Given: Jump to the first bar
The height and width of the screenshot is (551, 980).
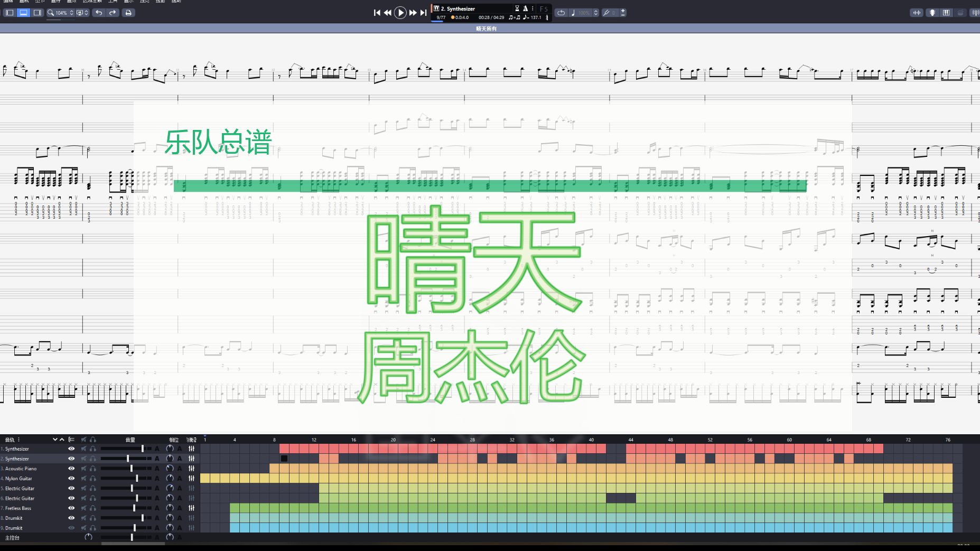Looking at the screenshot, I should pos(377,13).
